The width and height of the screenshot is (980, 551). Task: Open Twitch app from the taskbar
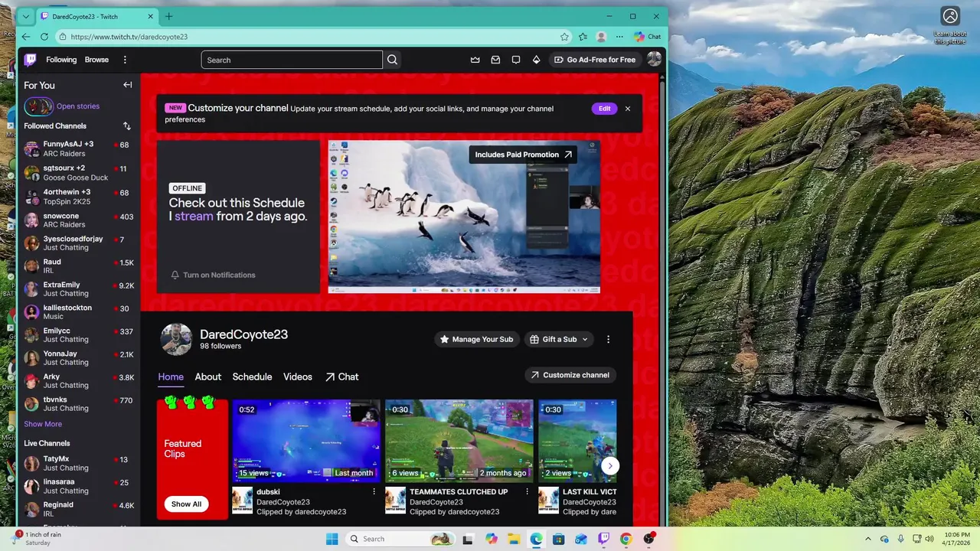click(603, 539)
